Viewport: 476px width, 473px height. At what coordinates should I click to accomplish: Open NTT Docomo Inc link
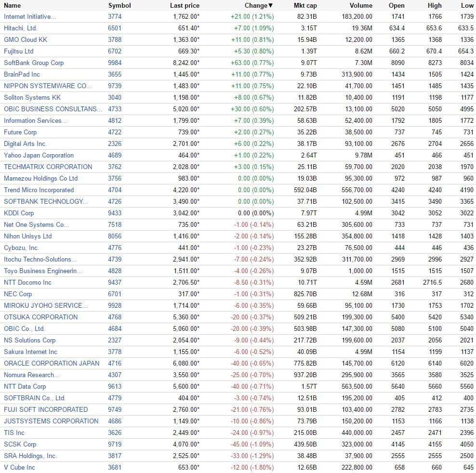[x=27, y=282]
